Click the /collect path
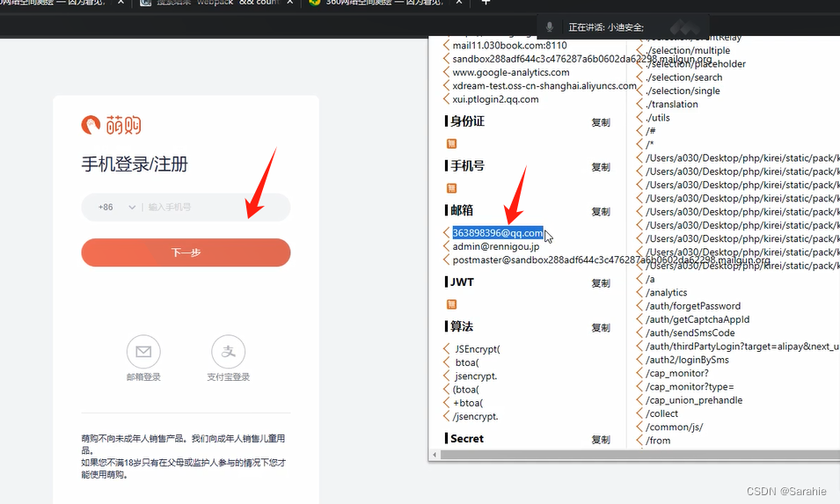840x504 pixels. pyautogui.click(x=661, y=413)
